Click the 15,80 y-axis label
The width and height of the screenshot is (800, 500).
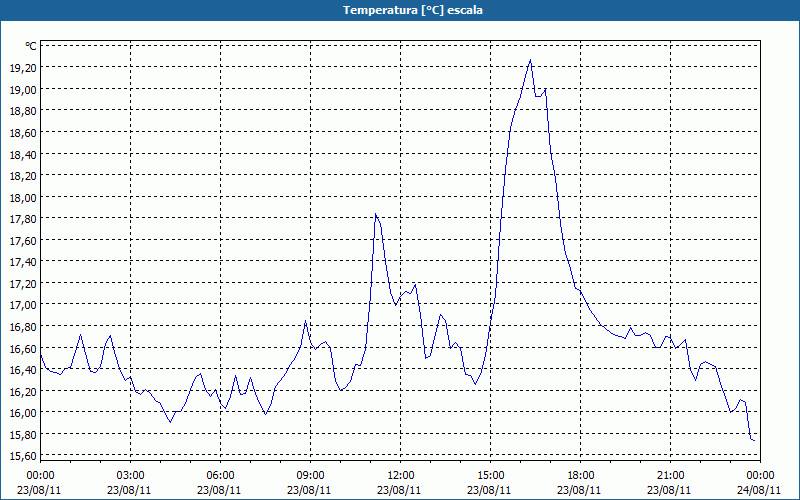coord(23,434)
